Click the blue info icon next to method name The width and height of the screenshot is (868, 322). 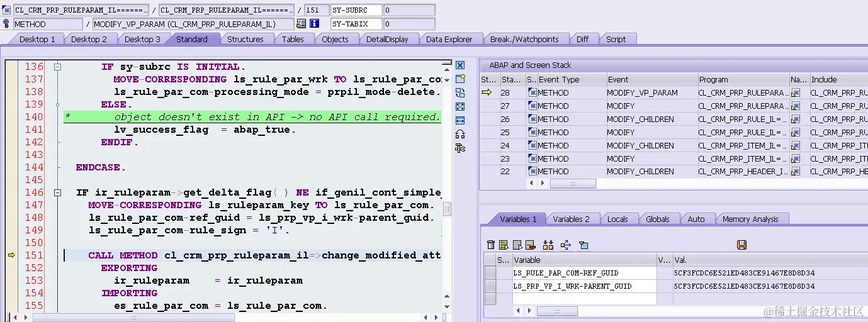(315, 23)
